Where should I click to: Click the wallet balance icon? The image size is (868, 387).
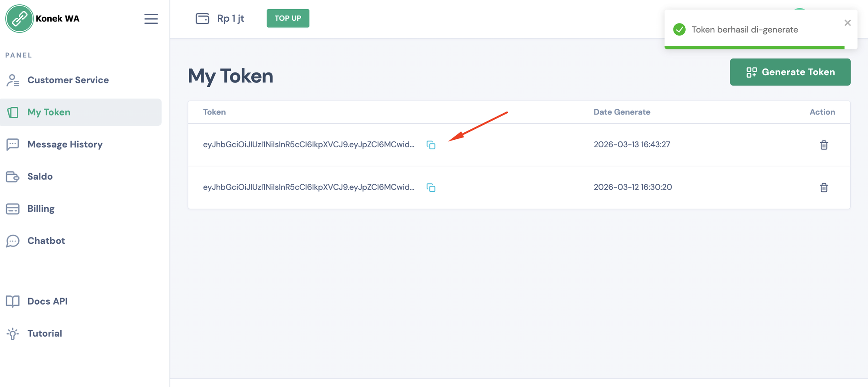(x=202, y=19)
